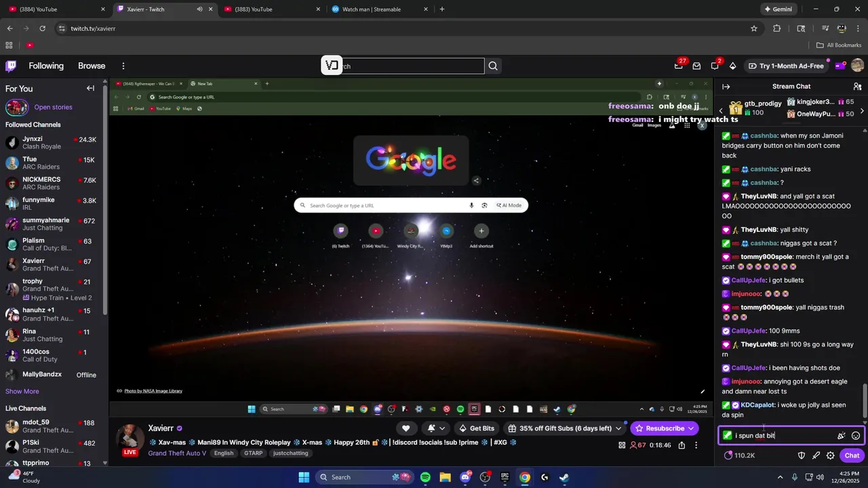The height and width of the screenshot is (488, 868).
Task: Collapse the Stream Chat panel
Action: pos(726,87)
